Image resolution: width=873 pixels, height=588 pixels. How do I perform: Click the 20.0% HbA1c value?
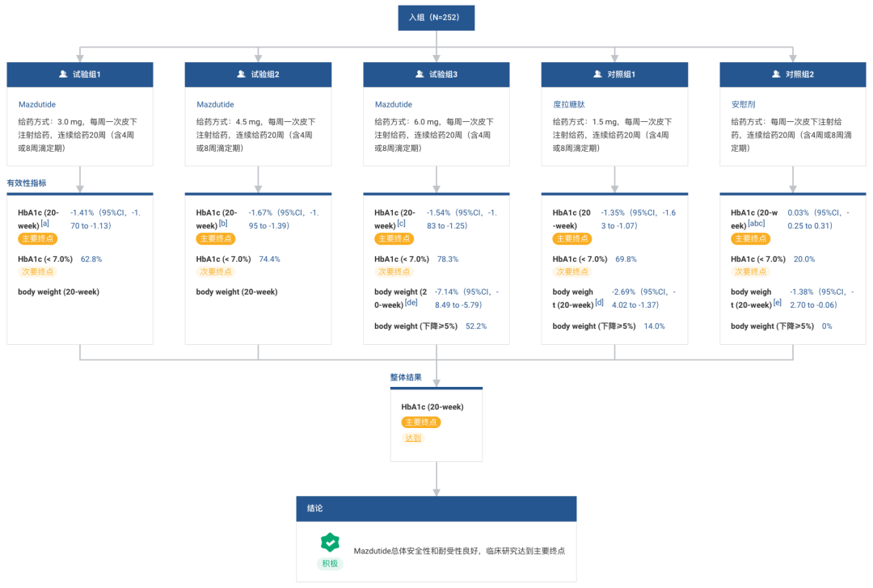pos(804,259)
